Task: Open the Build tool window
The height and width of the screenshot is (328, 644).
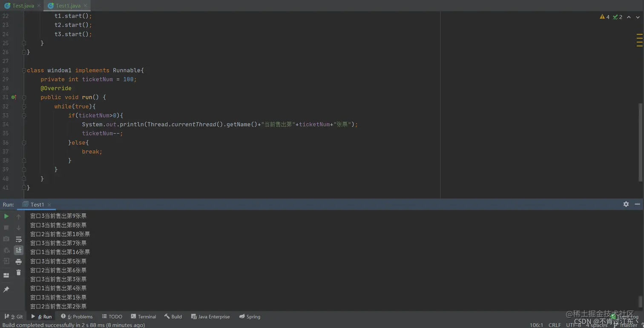Action: tap(173, 317)
